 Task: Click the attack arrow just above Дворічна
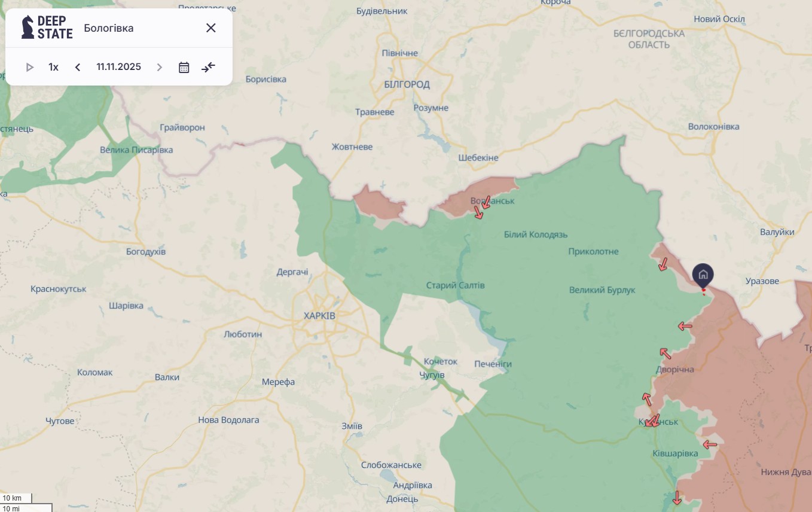[665, 353]
